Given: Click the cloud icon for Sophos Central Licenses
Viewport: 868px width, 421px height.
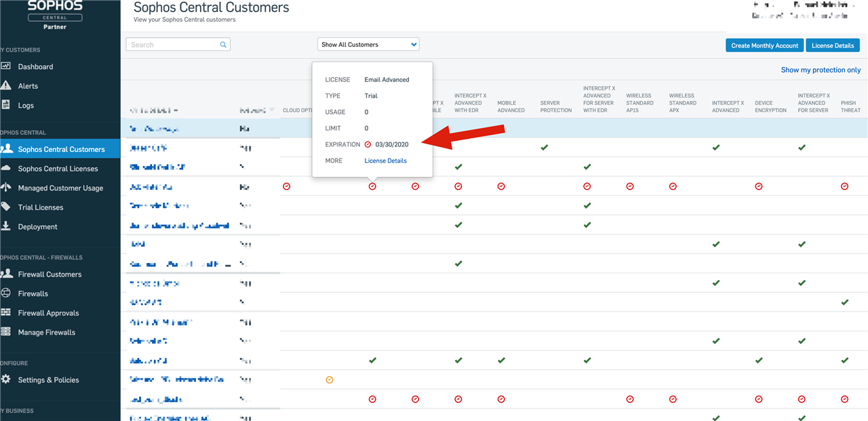Looking at the screenshot, I should pyautogui.click(x=6, y=168).
